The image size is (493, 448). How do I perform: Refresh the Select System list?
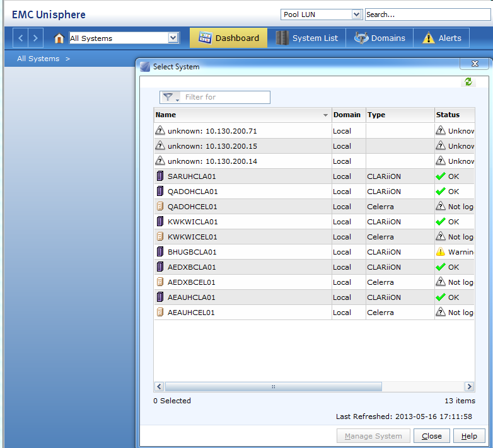468,82
